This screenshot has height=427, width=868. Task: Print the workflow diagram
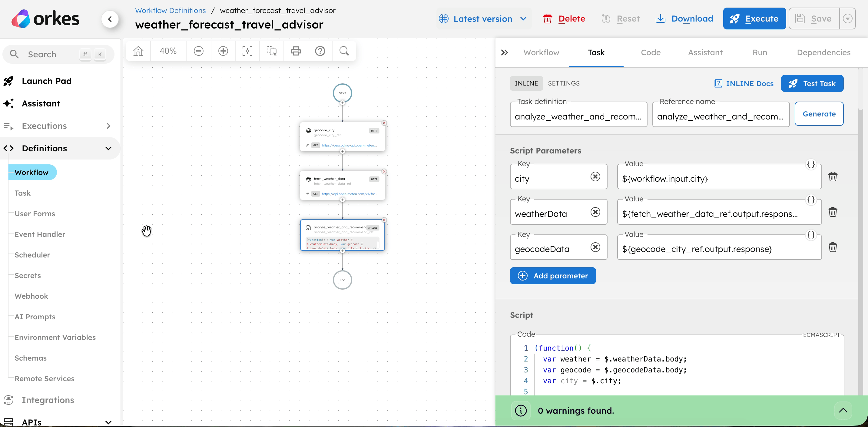296,51
